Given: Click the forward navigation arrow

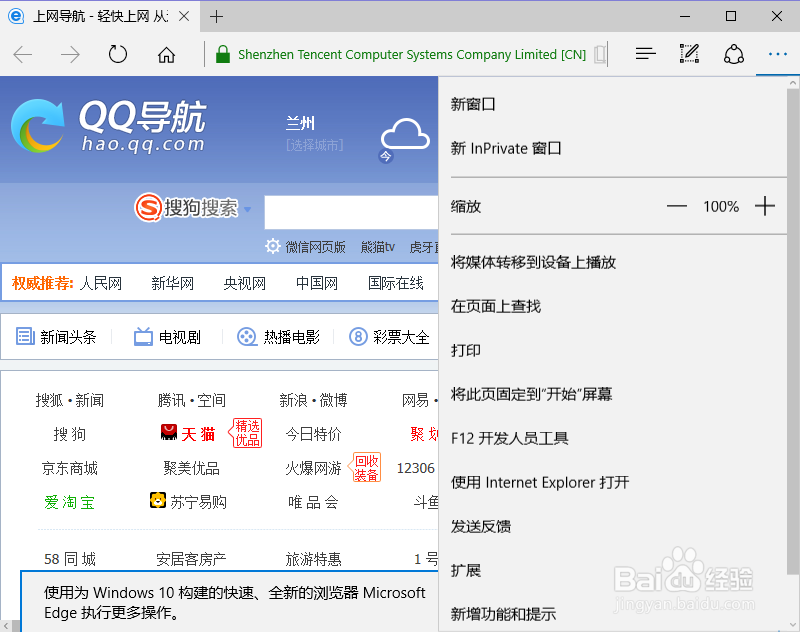Looking at the screenshot, I should (70, 54).
